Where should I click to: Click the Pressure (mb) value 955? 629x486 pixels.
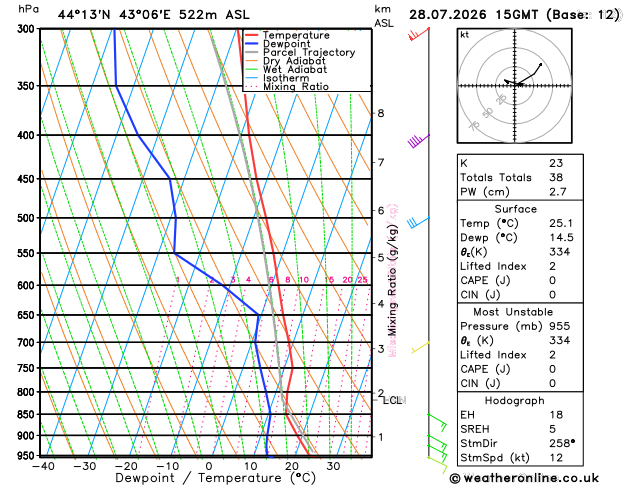(560, 326)
